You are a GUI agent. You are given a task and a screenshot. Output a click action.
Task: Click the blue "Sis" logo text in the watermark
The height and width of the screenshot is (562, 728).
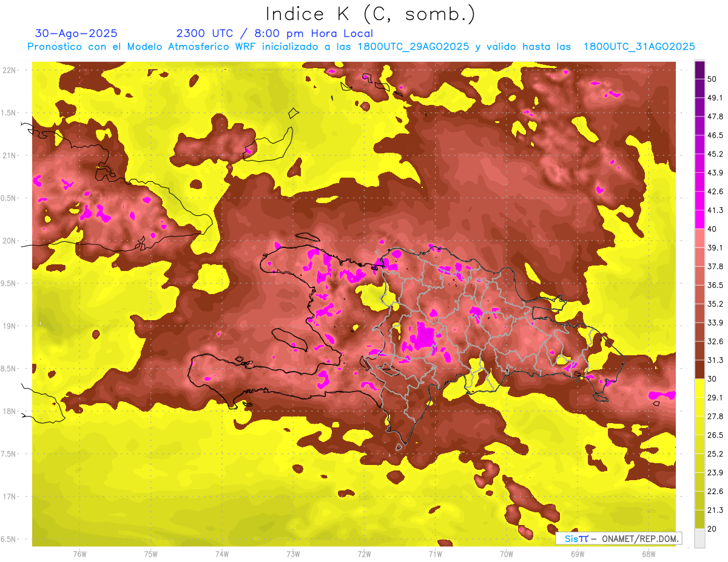pyautogui.click(x=571, y=538)
